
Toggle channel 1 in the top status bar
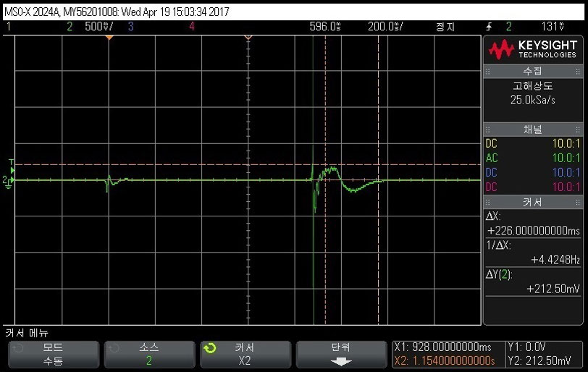tap(9, 27)
